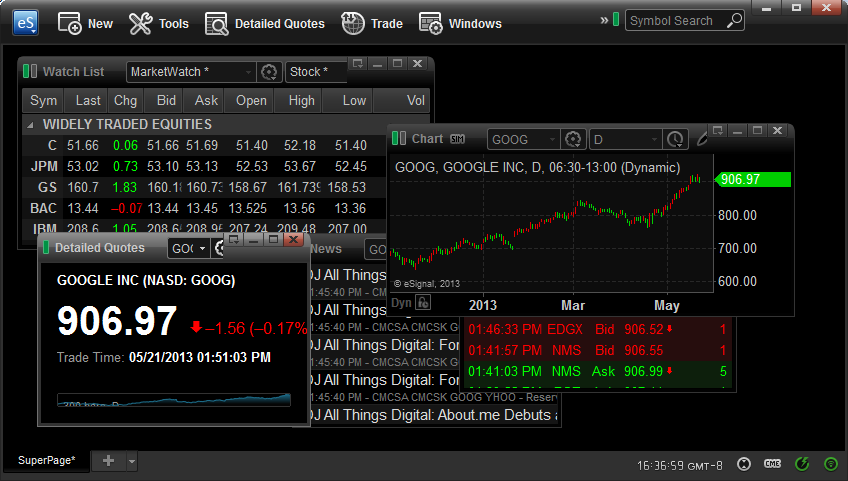Open the Trade menu

click(372, 24)
